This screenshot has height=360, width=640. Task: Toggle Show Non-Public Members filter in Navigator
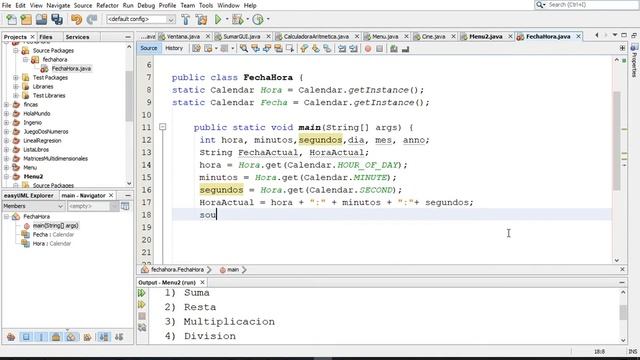coord(56,337)
